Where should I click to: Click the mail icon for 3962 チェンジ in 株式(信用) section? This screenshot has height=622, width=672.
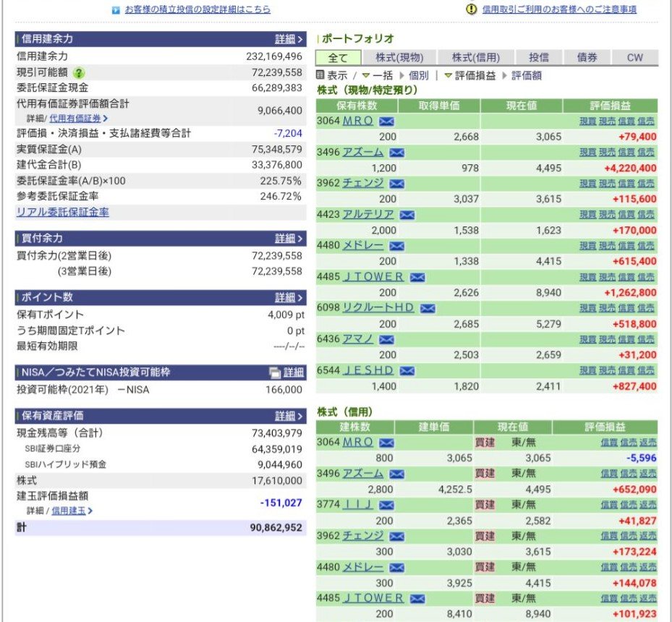point(396,537)
